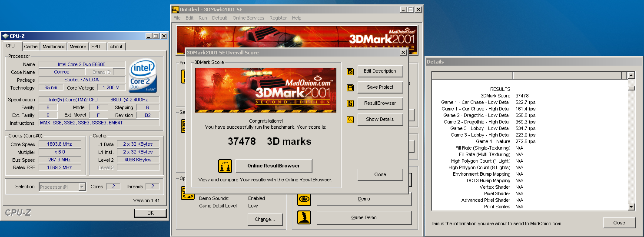Viewport: 644px width, 237px height.
Task: Click the Package value Socket 775 LGA
Action: (x=82, y=80)
